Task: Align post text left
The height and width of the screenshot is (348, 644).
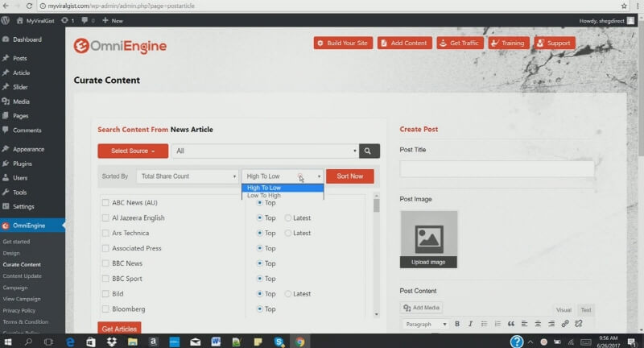Action: pyautogui.click(x=525, y=324)
